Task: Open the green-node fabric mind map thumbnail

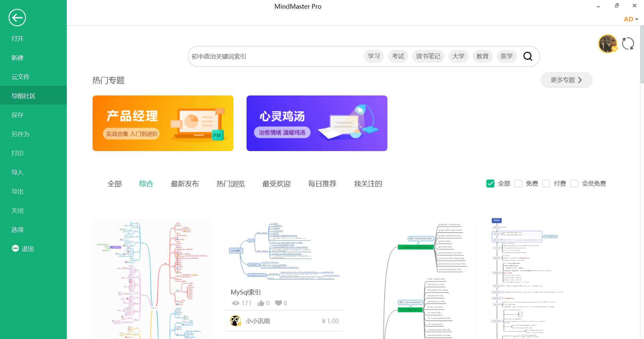Action: coord(416,279)
